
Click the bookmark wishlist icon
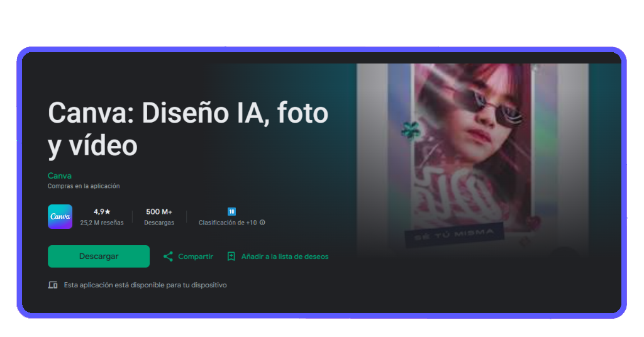point(231,257)
